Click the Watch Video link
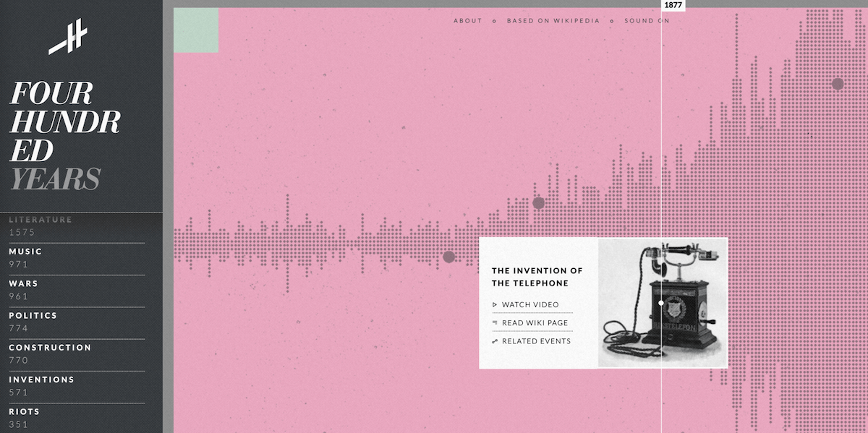The width and height of the screenshot is (868, 433). [x=531, y=304]
